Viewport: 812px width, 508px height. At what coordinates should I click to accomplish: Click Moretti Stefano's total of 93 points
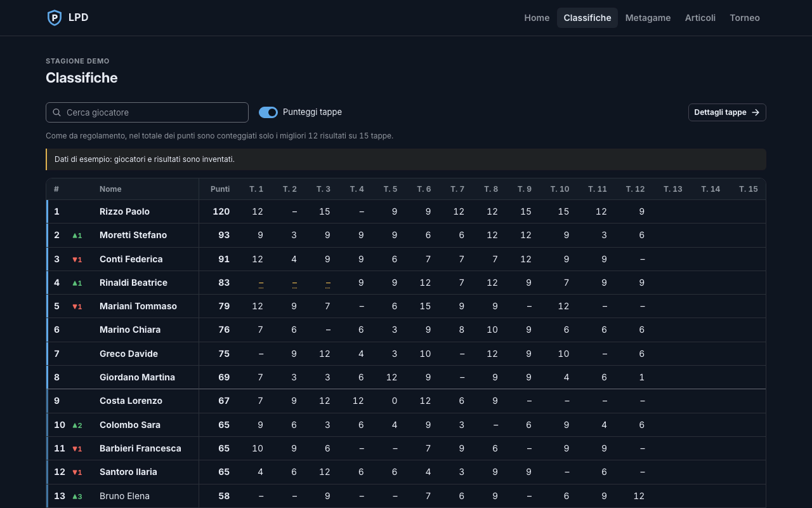coord(224,235)
